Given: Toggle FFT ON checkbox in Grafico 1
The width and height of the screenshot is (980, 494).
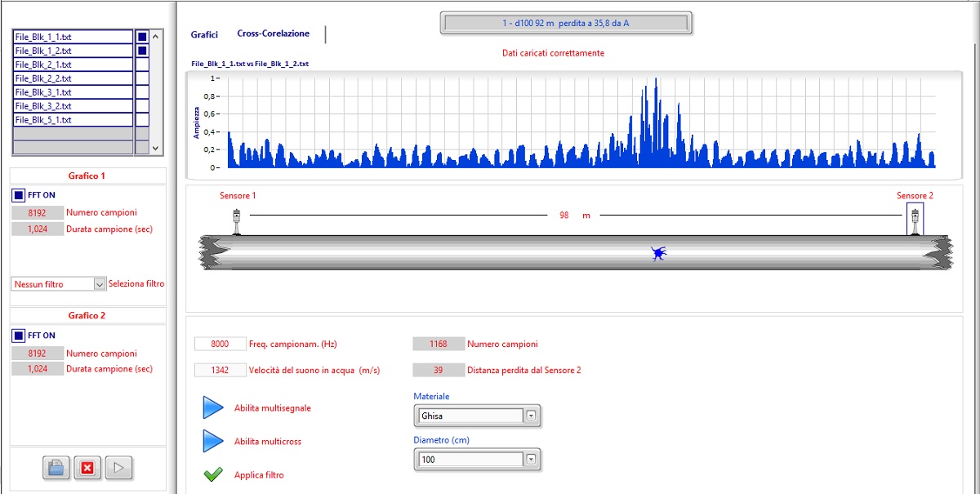Looking at the screenshot, I should pos(19,195).
